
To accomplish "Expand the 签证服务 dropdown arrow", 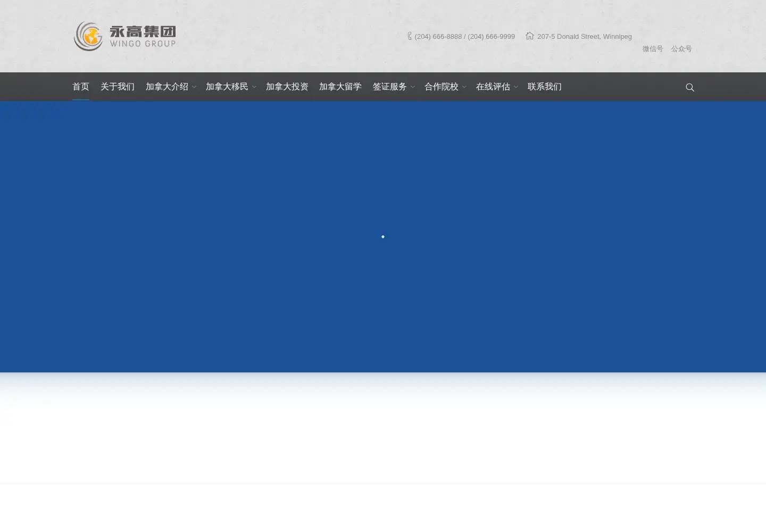I will pos(413,87).
